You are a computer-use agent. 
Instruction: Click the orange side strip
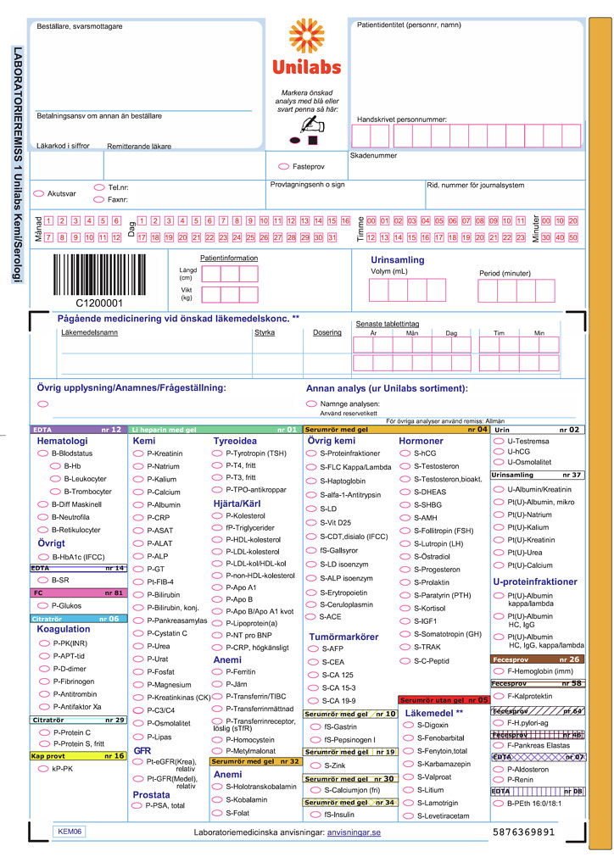coord(600,433)
